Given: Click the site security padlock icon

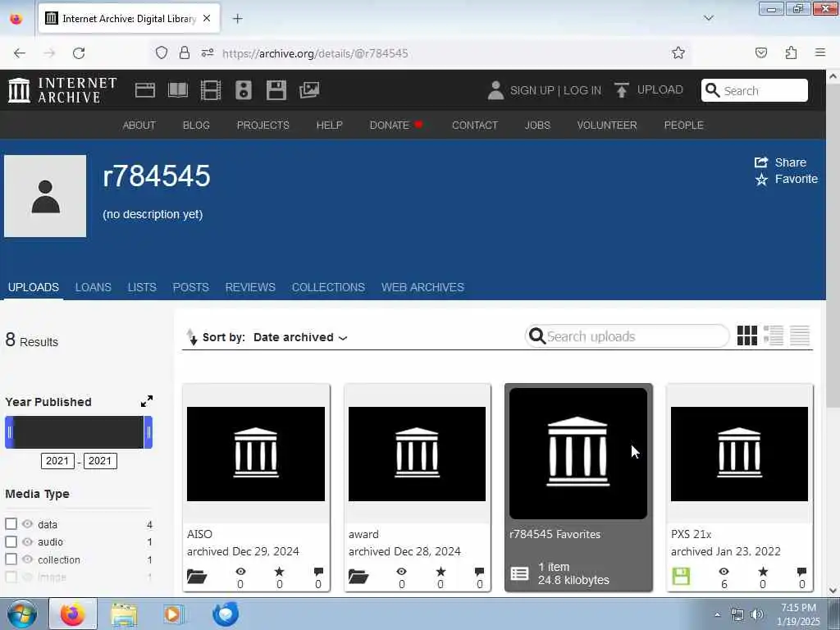Looking at the screenshot, I should (x=185, y=52).
